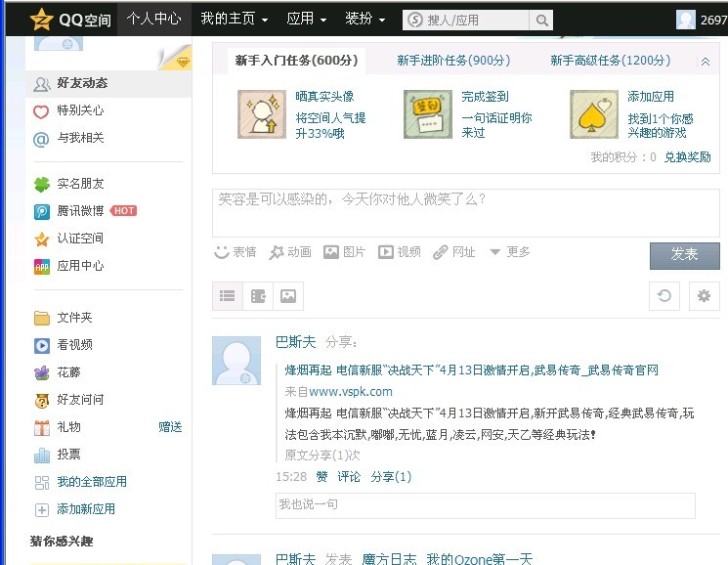Open feed settings gear icon
This screenshot has width=728, height=565.
point(705,296)
